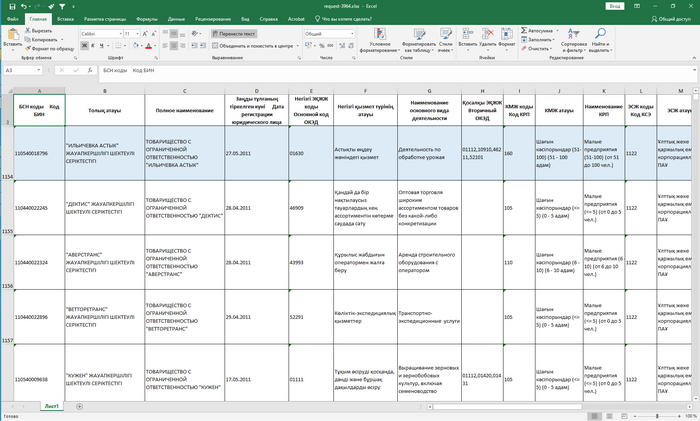This screenshot has width=700, height=421.
Task: Open the Формулы ribbon tab
Action: tap(149, 18)
